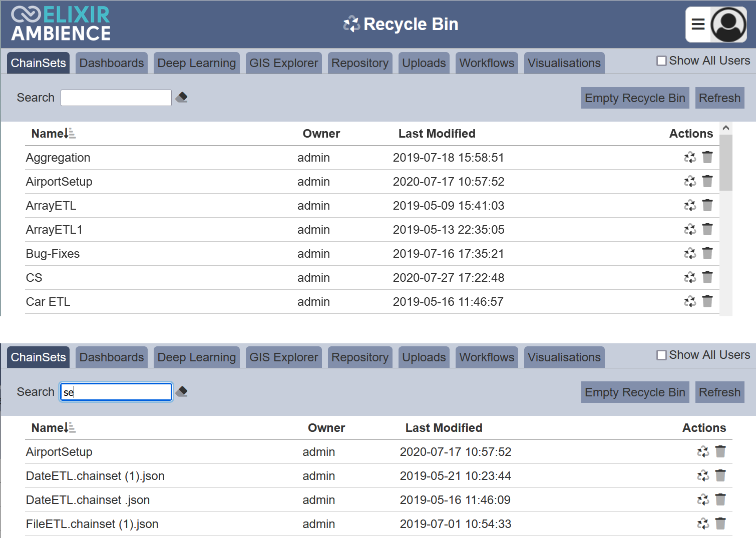The height and width of the screenshot is (538, 756).
Task: Click Refresh above the unfiltered list
Action: pyautogui.click(x=719, y=98)
